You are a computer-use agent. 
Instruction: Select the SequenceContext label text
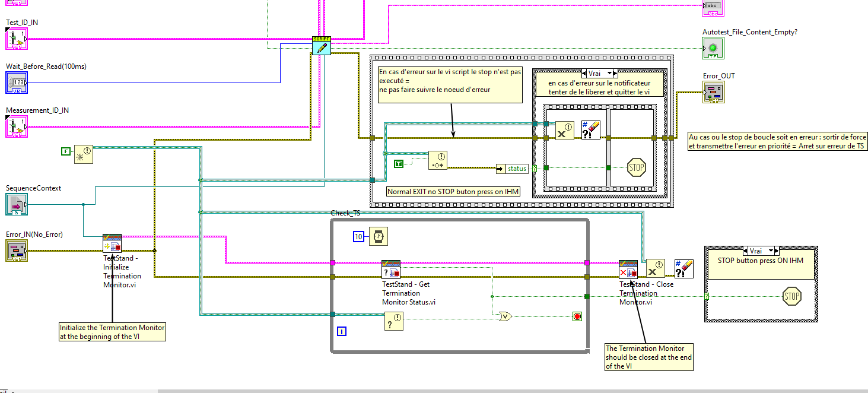(33, 188)
